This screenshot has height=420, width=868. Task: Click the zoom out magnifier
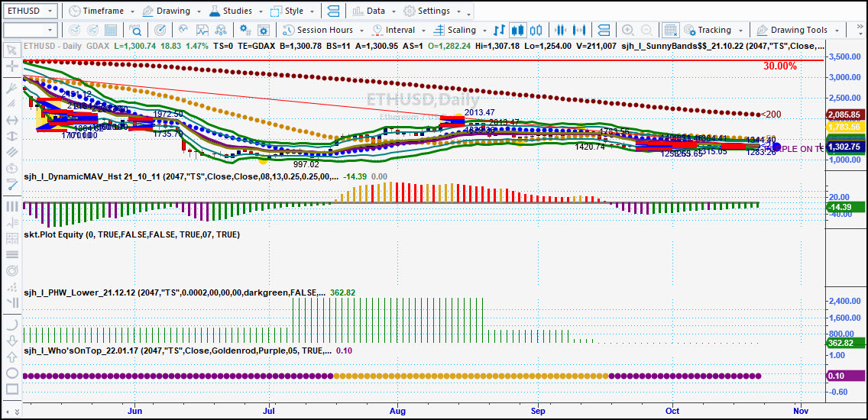[646, 30]
